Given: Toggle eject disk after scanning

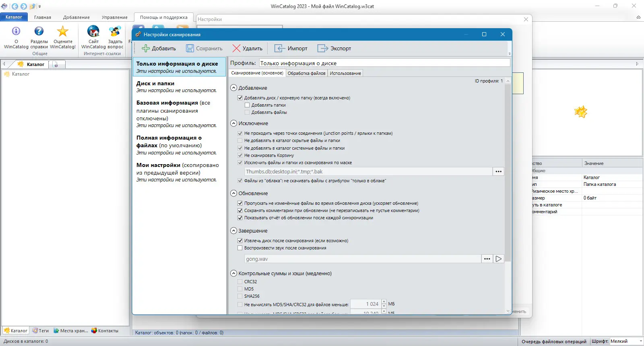Looking at the screenshot, I should click(240, 241).
